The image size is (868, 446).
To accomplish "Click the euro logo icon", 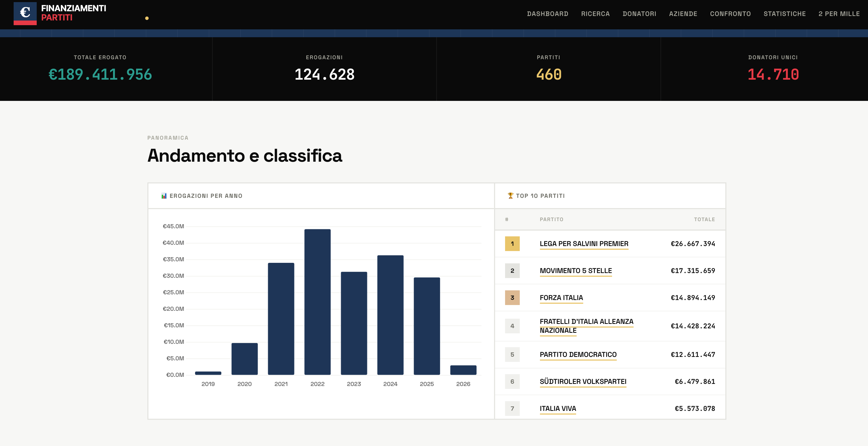I will (25, 13).
